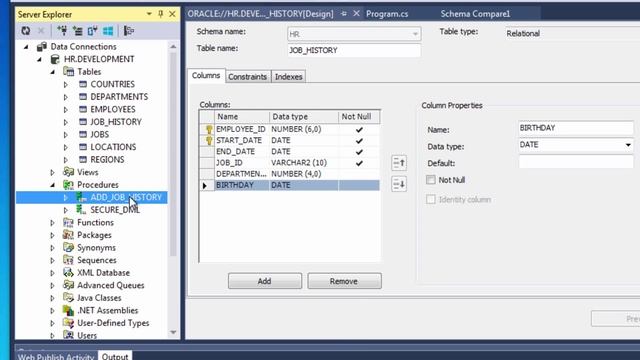The width and height of the screenshot is (640, 360).
Task: Toggle Not Null for JOB_ID row
Action: [x=359, y=163]
